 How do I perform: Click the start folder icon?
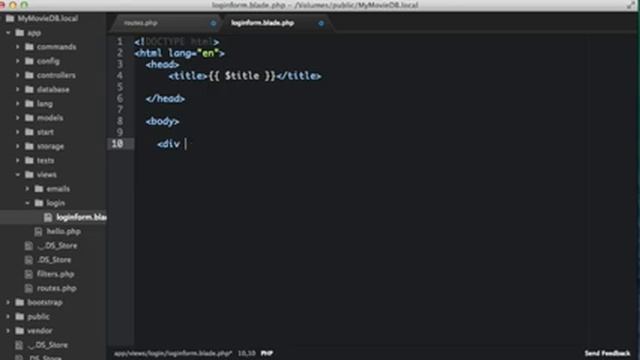[x=29, y=132]
